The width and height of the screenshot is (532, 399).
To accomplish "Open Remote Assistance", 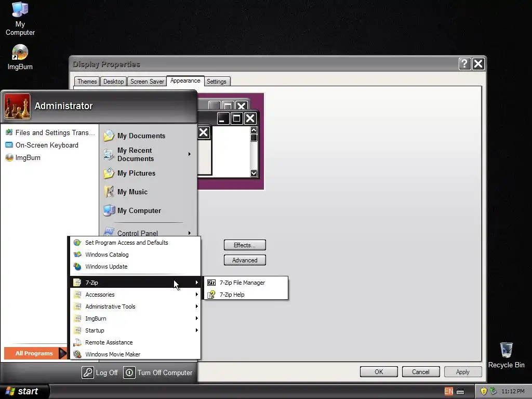I will [136, 342].
